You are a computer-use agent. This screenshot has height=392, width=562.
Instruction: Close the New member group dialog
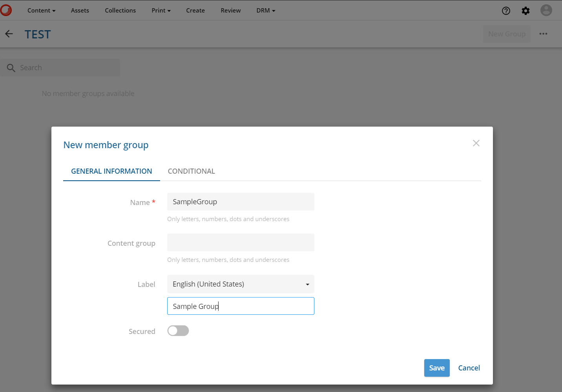click(476, 143)
